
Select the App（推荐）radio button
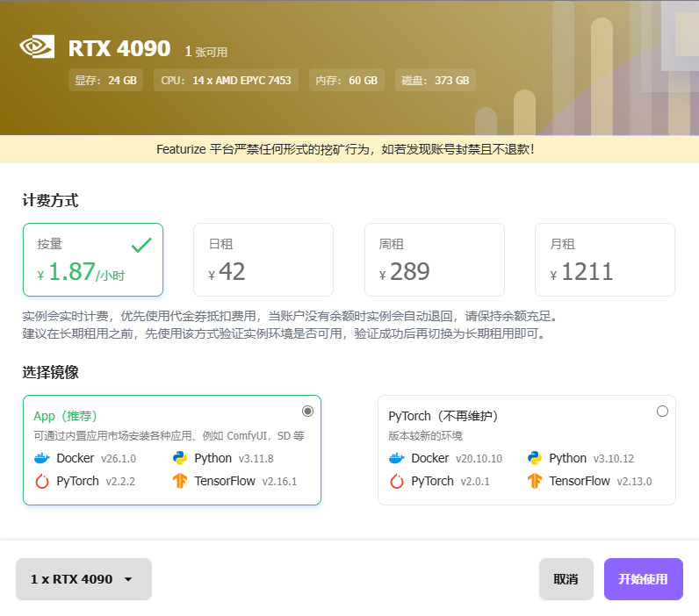click(x=307, y=412)
